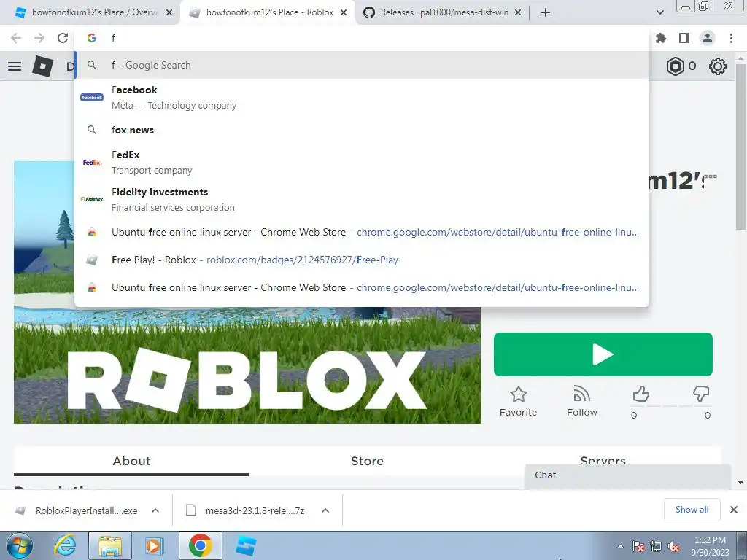Click the address bar with typed 'f'
Viewport: 747px width, 560px height.
[362, 38]
